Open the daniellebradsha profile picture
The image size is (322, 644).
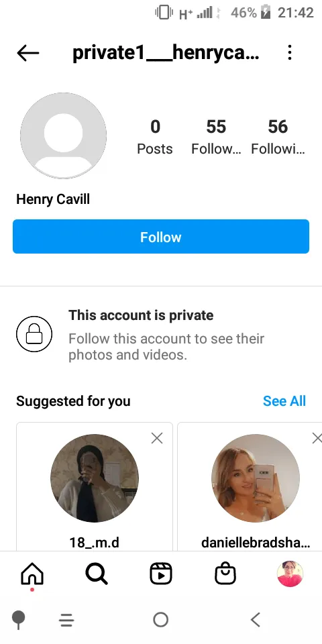(x=256, y=478)
